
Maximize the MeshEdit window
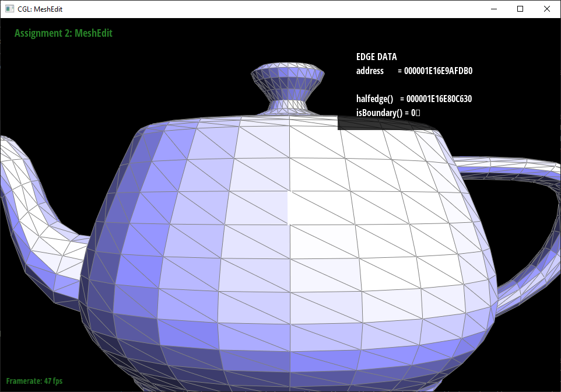tap(520, 9)
